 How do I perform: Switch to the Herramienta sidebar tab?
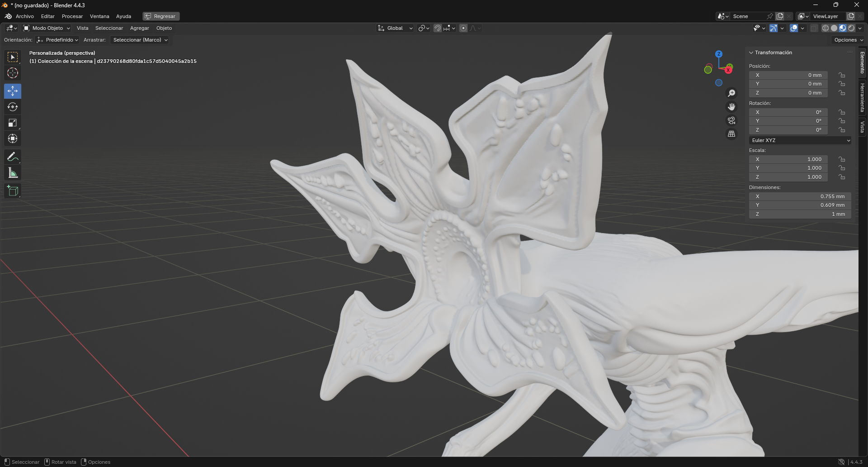863,98
